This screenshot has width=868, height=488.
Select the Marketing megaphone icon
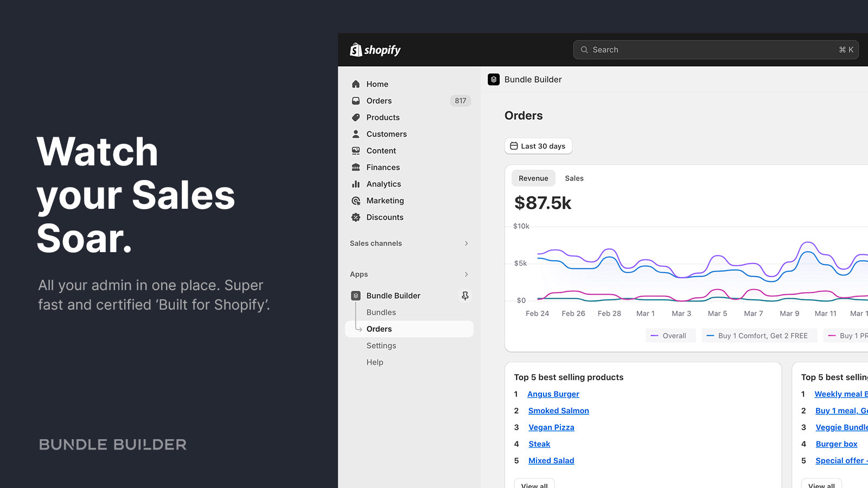[356, 201]
